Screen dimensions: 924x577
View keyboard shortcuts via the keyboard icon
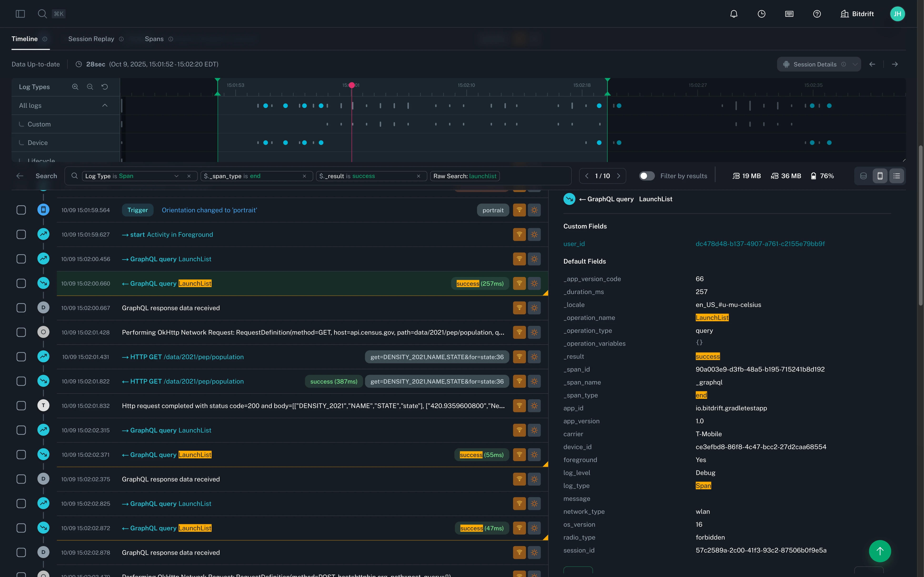[x=788, y=14]
